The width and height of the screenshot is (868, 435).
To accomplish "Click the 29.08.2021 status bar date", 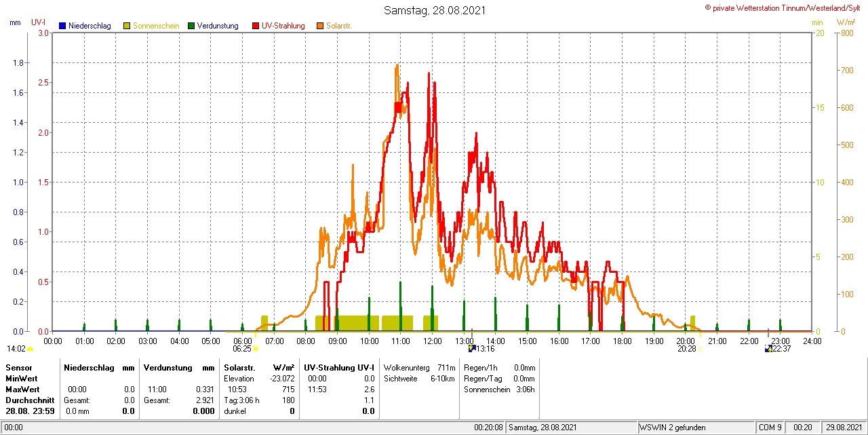I will coord(843,428).
